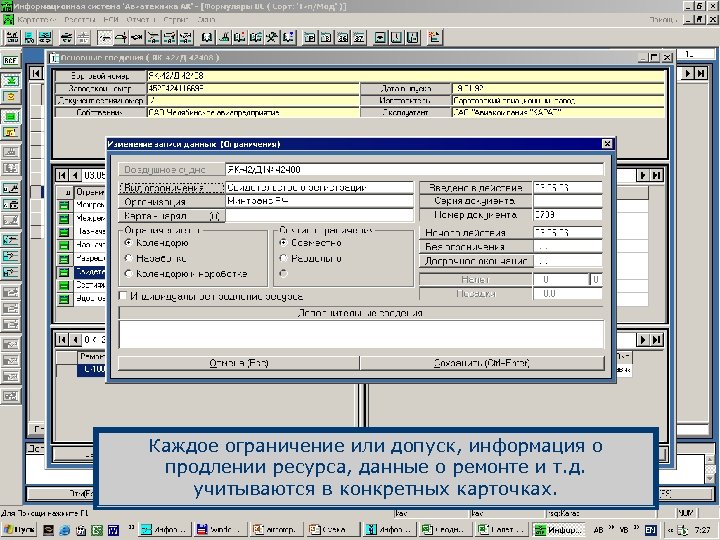This screenshot has height=540, width=720.
Task: Click the Организация selector button
Action: (x=172, y=202)
